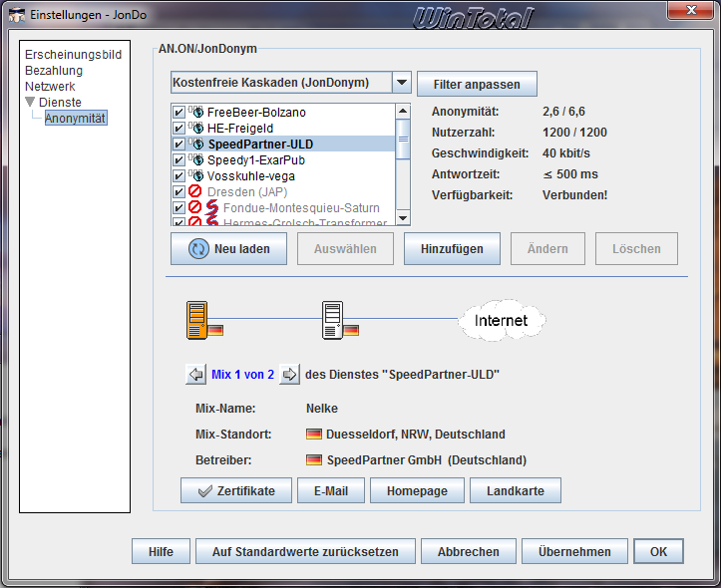This screenshot has height=588, width=721.
Task: Open the operator Homepage
Action: point(417,490)
